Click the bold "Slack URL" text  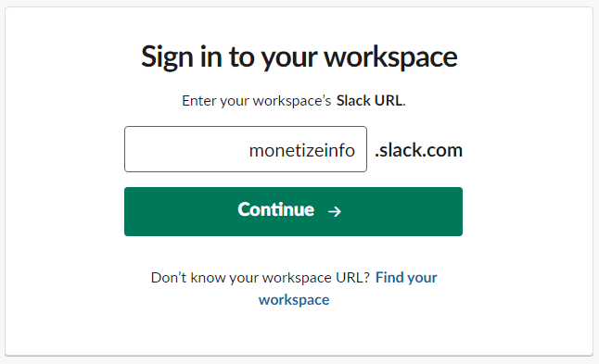(x=369, y=101)
